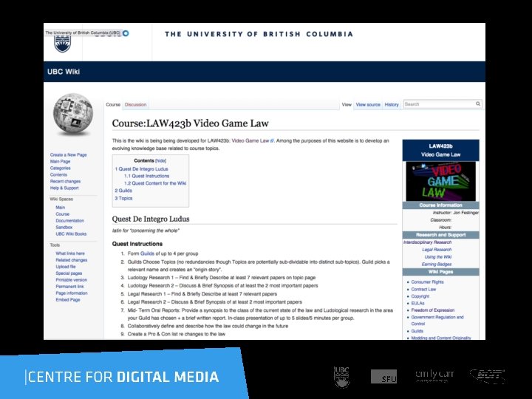Open the Discussion tab
This screenshot has width=532, height=399.
pyautogui.click(x=135, y=104)
